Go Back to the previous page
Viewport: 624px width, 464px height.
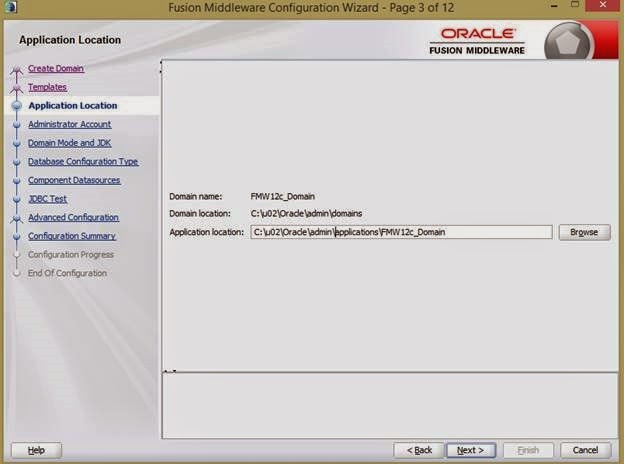(419, 450)
